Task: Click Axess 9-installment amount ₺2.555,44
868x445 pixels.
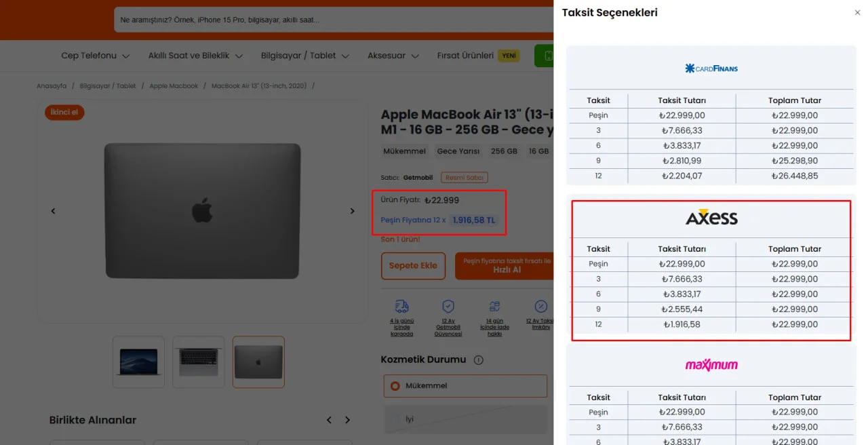Action: click(682, 309)
